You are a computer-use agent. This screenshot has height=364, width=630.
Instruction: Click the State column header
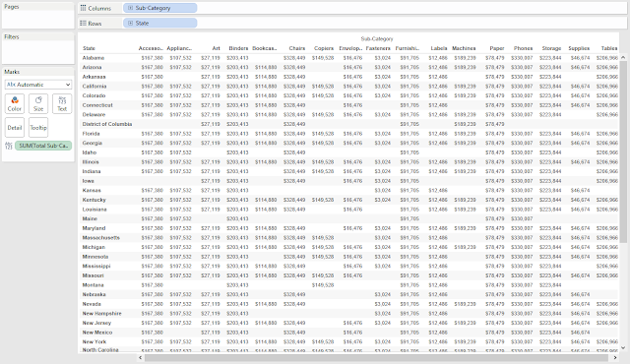[89, 48]
